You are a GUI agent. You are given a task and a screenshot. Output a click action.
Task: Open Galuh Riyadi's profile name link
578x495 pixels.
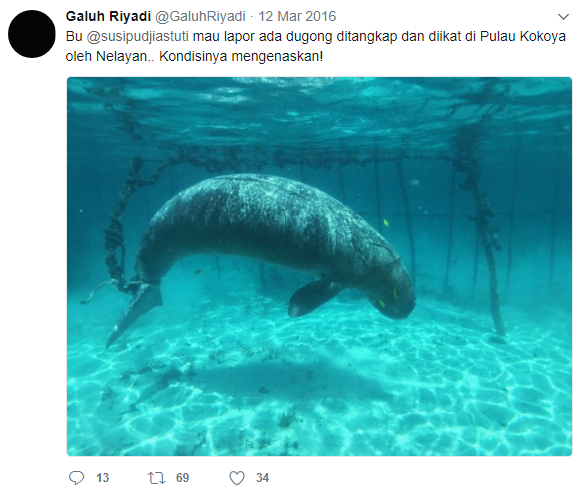tap(108, 16)
